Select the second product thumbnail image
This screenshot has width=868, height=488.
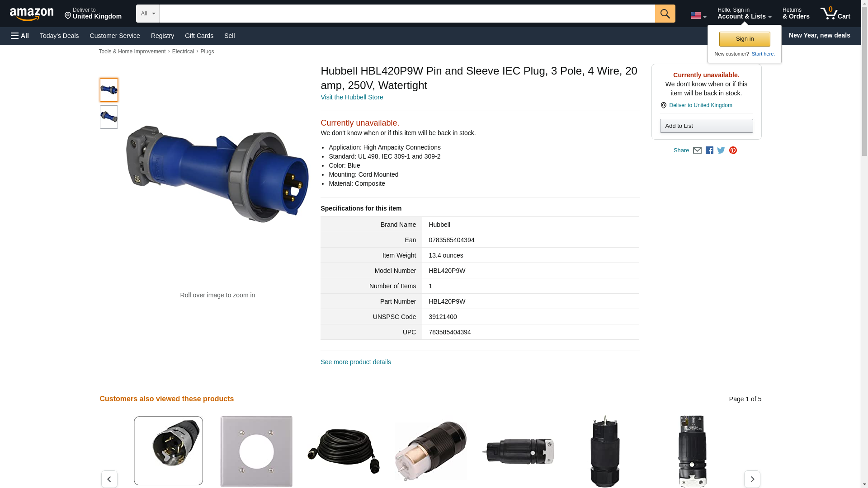coord(109,117)
